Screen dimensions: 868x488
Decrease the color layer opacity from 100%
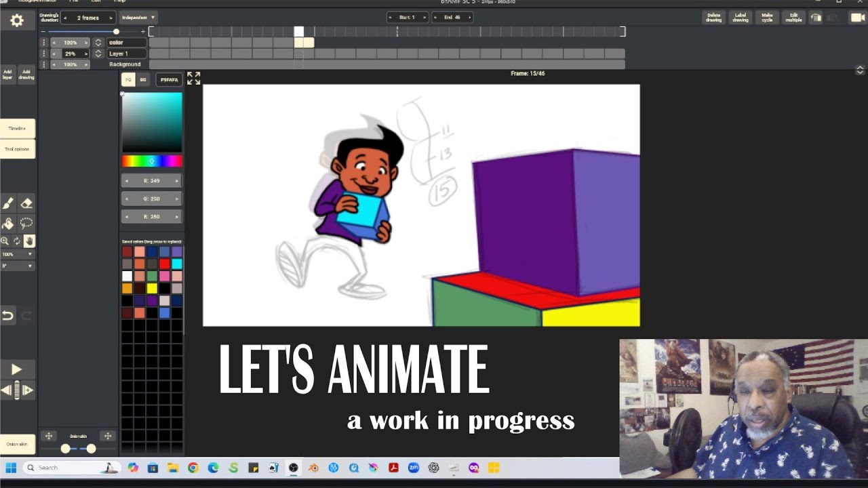[55, 43]
